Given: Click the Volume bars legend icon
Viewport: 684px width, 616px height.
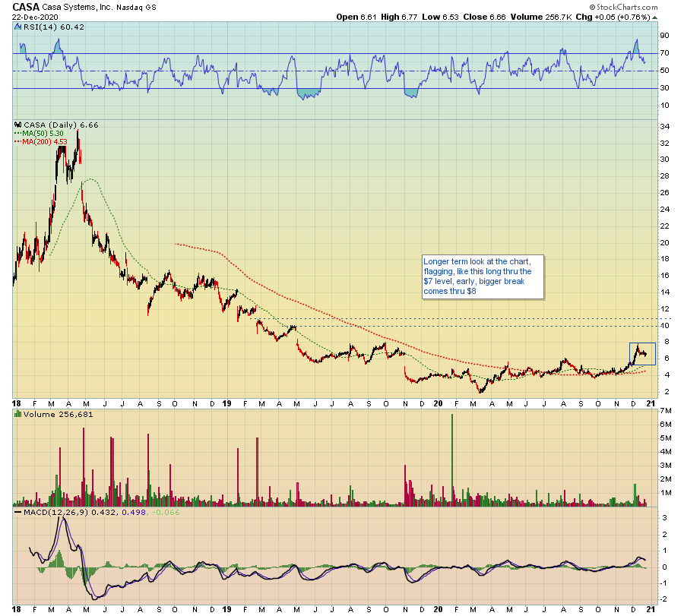Looking at the screenshot, I should tap(18, 414).
